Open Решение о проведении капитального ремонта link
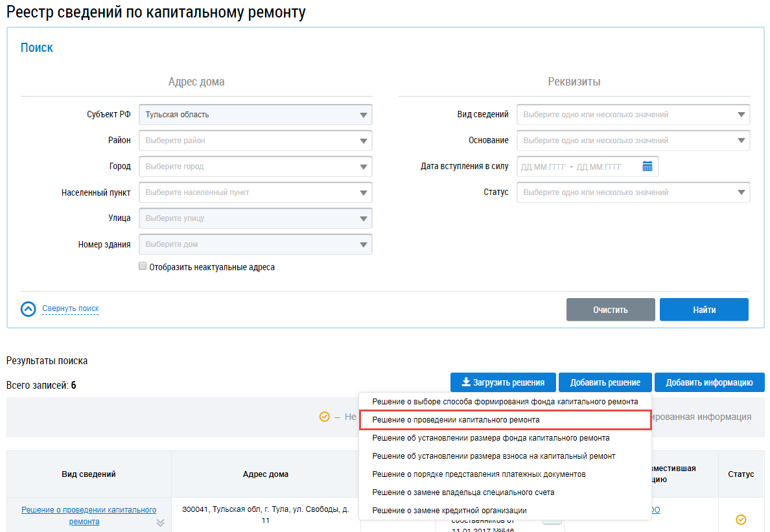Image resolution: width=770 pixels, height=532 pixels. [x=88, y=515]
